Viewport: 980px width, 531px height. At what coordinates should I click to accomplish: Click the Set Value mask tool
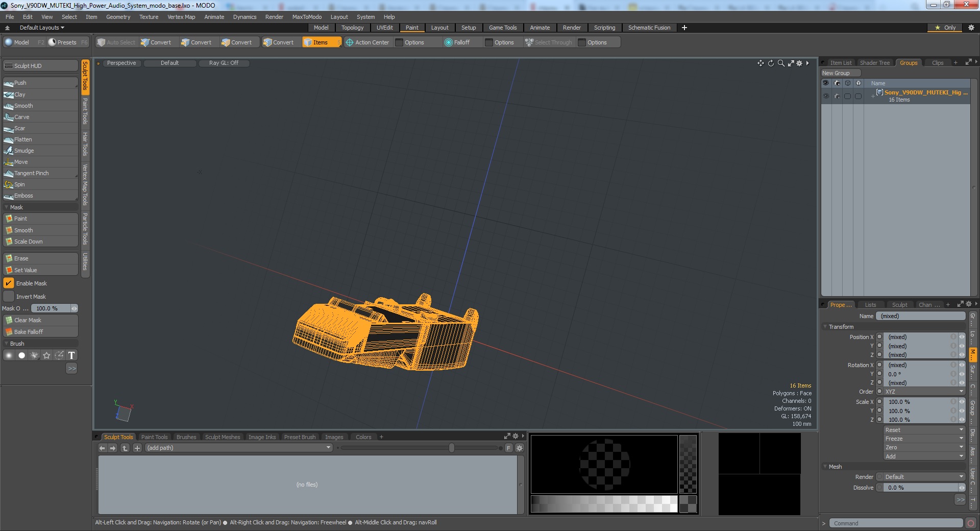40,270
